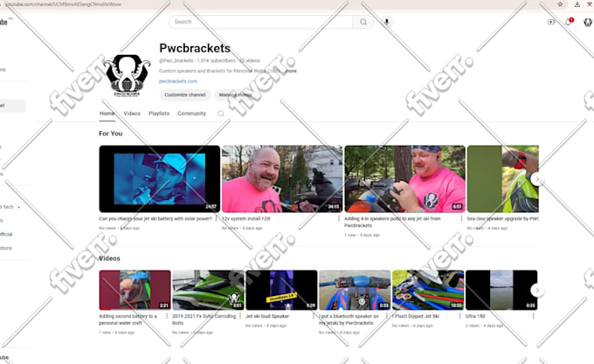This screenshot has height=364, width=594.
Task: Open 12v system install F2R title
Action: click(245, 219)
